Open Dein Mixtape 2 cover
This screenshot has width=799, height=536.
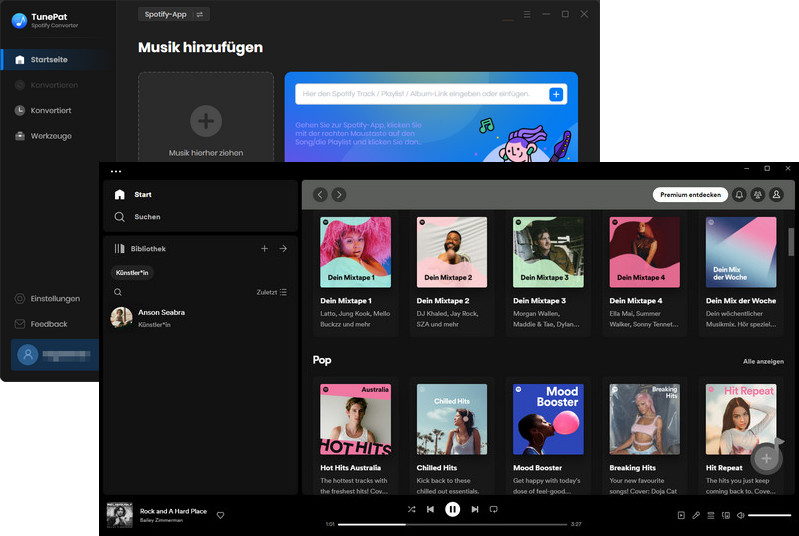452,252
